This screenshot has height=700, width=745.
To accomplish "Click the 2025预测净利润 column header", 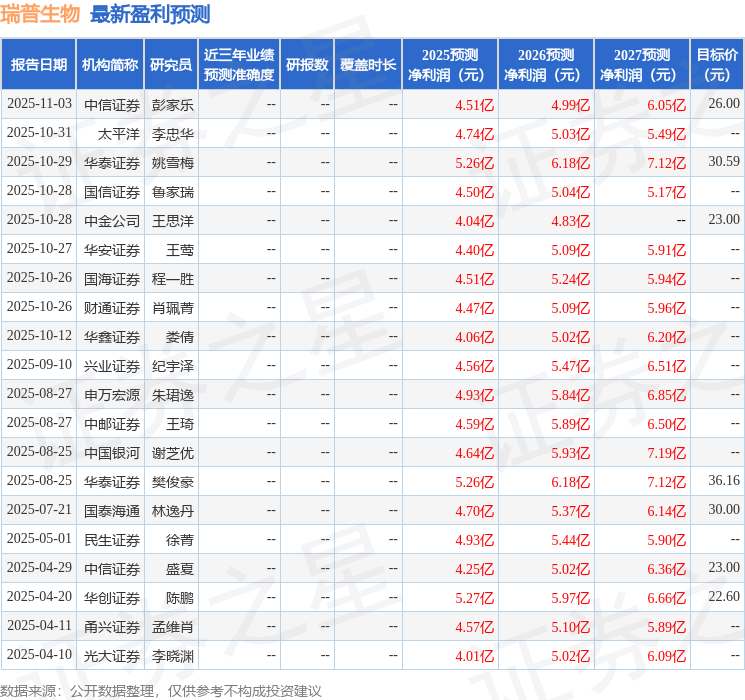I will pos(450,65).
